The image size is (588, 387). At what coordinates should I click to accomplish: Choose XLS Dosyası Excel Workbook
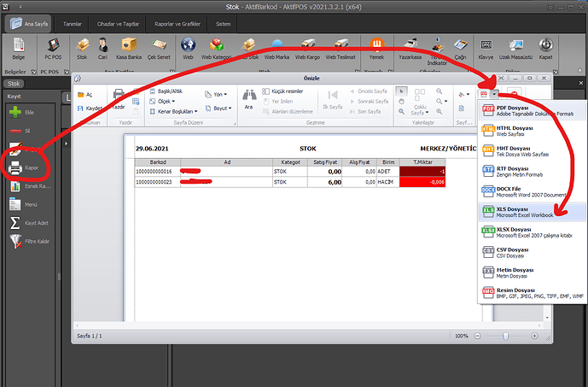tap(533, 212)
